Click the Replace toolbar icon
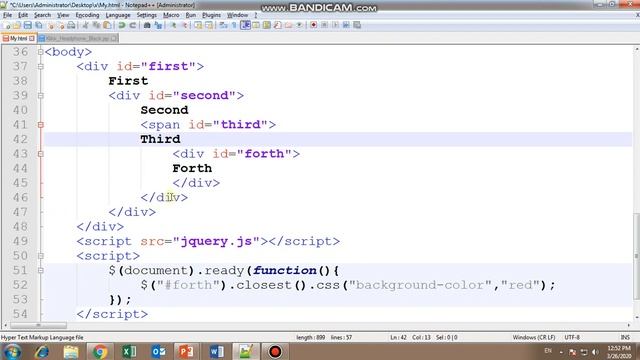This screenshot has height=360, width=640. 159,25
